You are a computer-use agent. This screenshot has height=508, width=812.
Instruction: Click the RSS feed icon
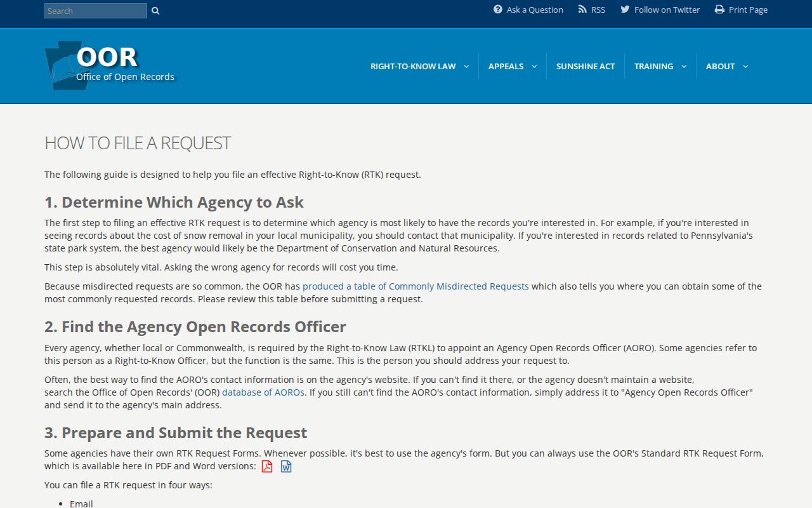pyautogui.click(x=582, y=10)
